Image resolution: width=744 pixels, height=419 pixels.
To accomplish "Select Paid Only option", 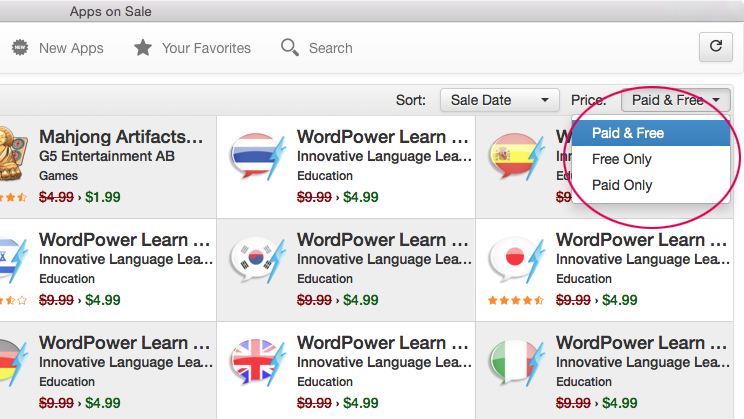I will point(651,185).
